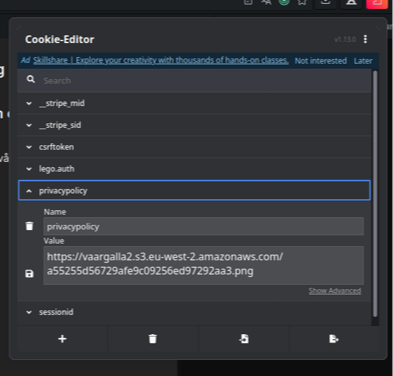Screen dimensions: 393x376
Task: Expand the __stripe_mid cookie
Action: [194, 103]
